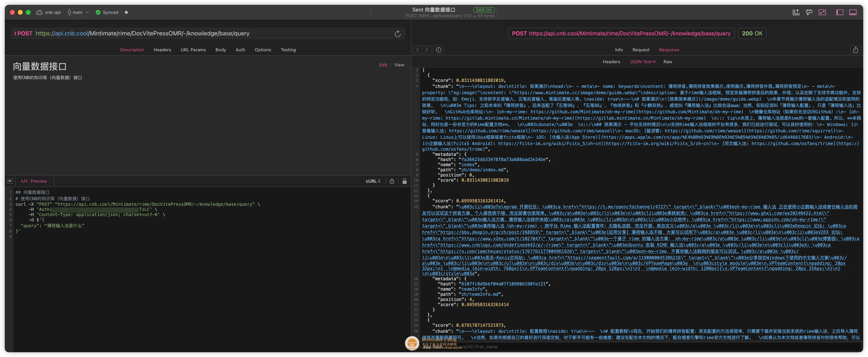Click the score 0.6791787147521973 value

point(480,325)
